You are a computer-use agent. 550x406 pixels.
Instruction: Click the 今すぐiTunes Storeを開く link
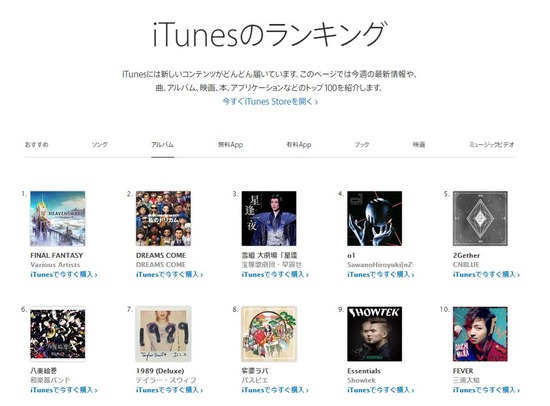pos(270,102)
